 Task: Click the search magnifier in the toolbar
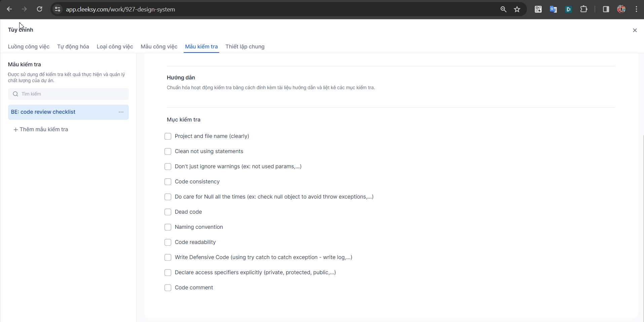[x=503, y=9]
